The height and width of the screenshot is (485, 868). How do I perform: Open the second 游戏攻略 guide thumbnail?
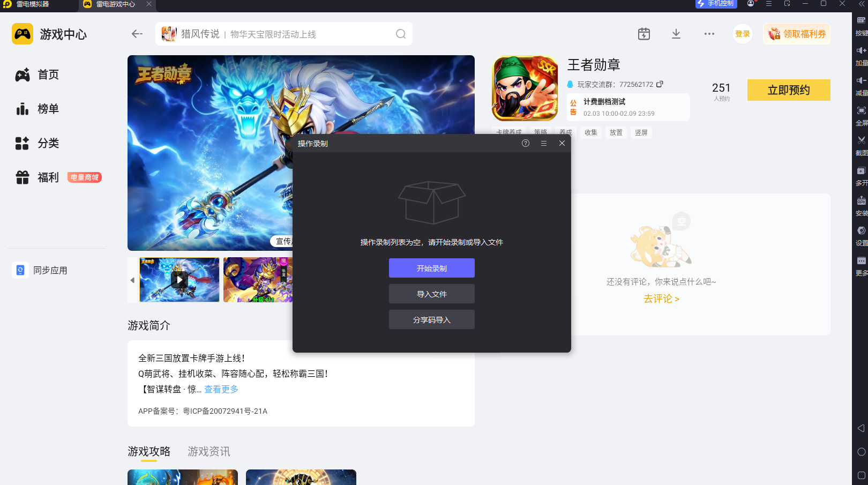point(301,477)
